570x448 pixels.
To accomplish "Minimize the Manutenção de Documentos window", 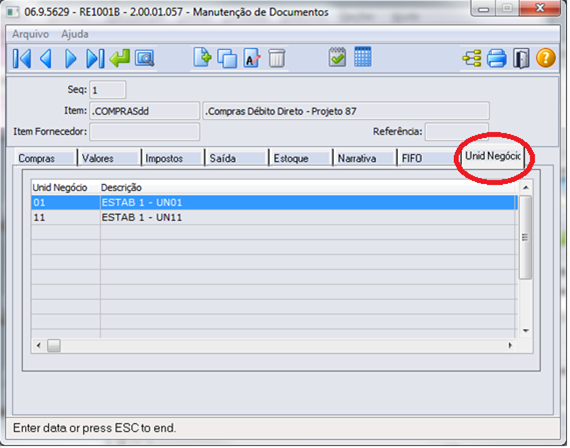I will tap(483, 8).
